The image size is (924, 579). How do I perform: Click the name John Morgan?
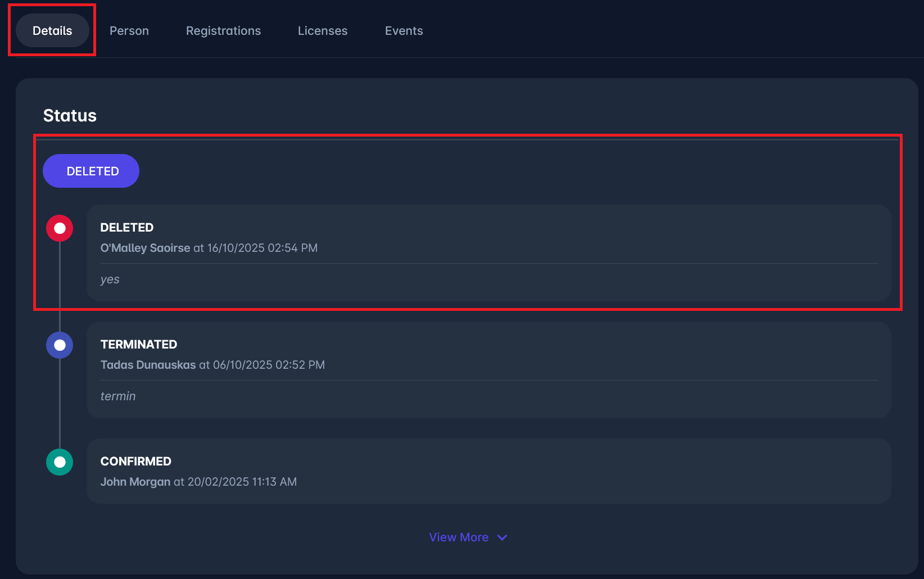135,482
